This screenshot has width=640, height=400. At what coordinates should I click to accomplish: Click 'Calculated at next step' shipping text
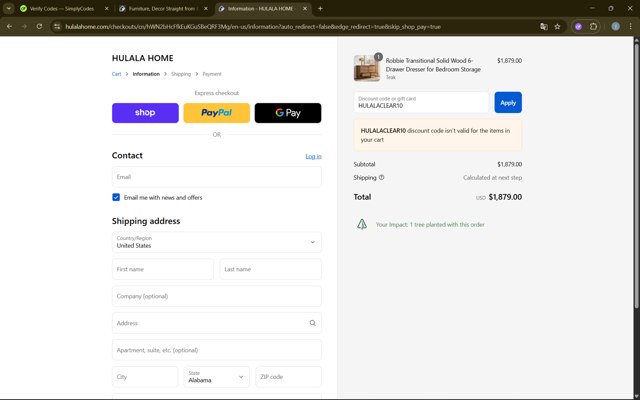(492, 178)
